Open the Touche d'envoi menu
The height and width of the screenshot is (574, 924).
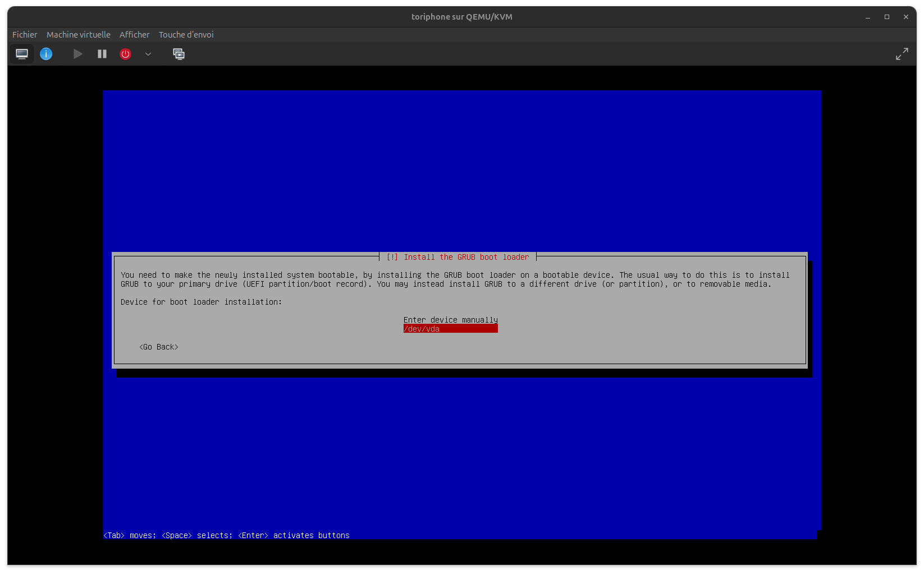(x=186, y=35)
